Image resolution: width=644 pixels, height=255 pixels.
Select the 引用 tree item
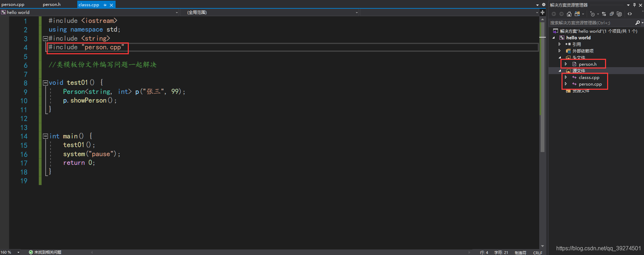point(576,45)
